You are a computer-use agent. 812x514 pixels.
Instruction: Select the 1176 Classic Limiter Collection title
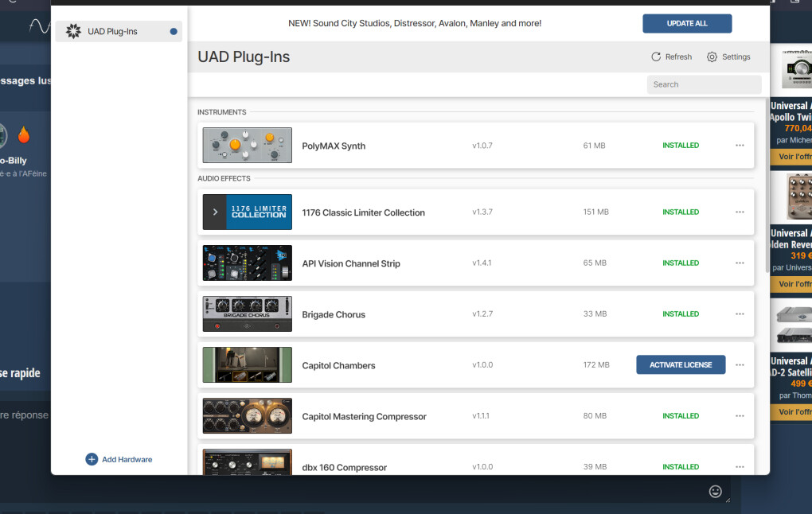(x=363, y=212)
